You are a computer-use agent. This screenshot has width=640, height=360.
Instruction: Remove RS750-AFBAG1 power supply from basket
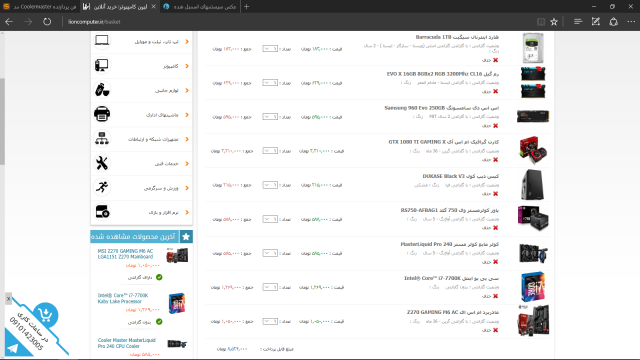click(x=495, y=228)
